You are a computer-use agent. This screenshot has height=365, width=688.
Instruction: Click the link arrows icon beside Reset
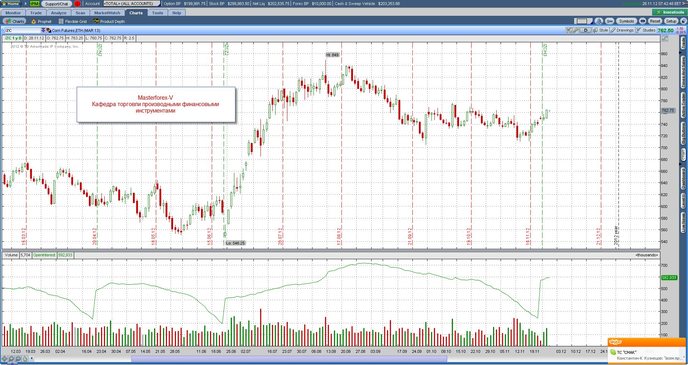point(642,21)
